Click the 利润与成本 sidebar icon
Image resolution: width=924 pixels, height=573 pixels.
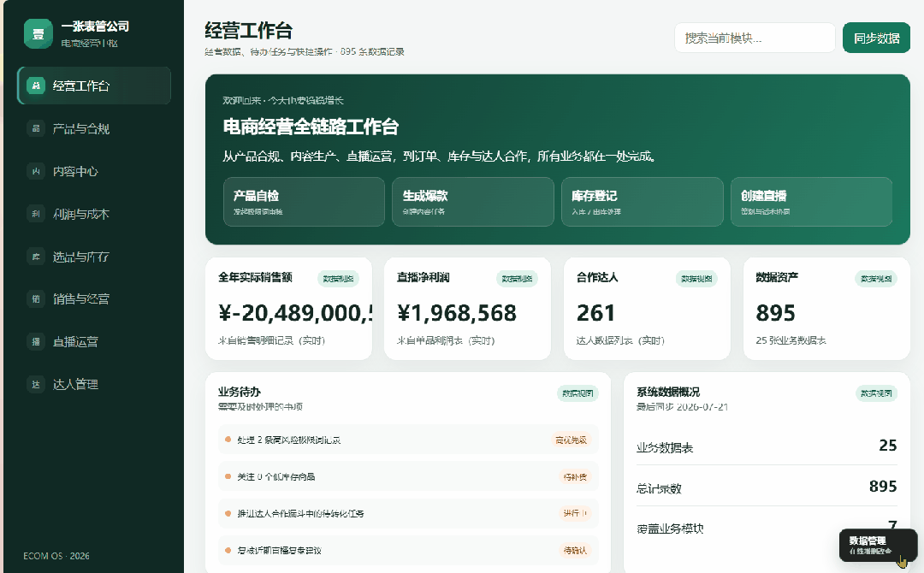[36, 214]
